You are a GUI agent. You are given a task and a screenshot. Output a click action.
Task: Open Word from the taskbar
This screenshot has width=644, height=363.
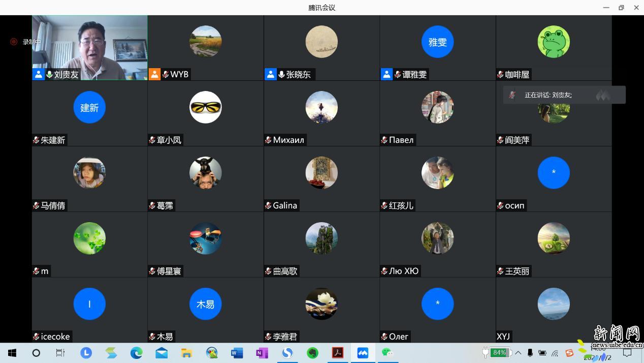pyautogui.click(x=237, y=352)
